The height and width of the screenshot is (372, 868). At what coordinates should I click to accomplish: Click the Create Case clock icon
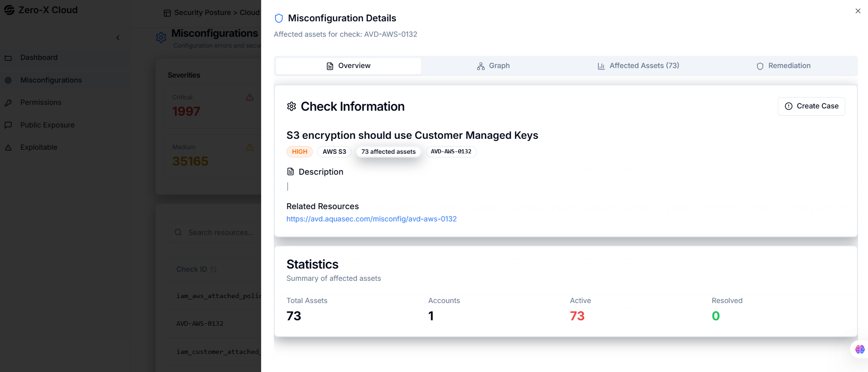pos(789,106)
